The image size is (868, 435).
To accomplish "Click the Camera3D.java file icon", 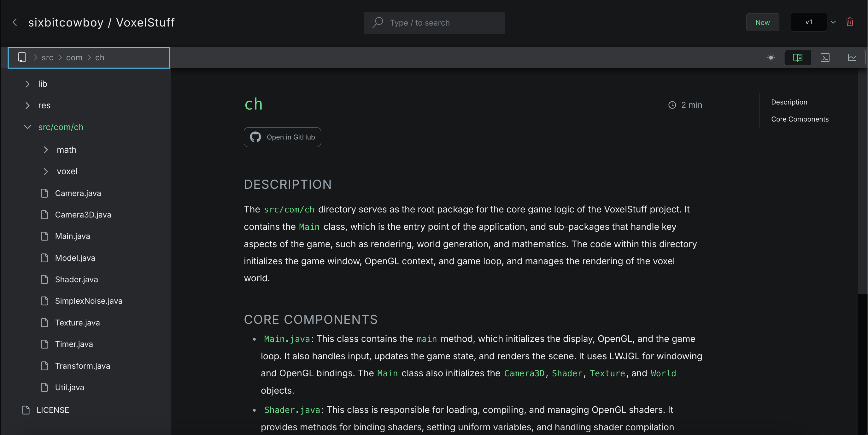I will click(44, 215).
